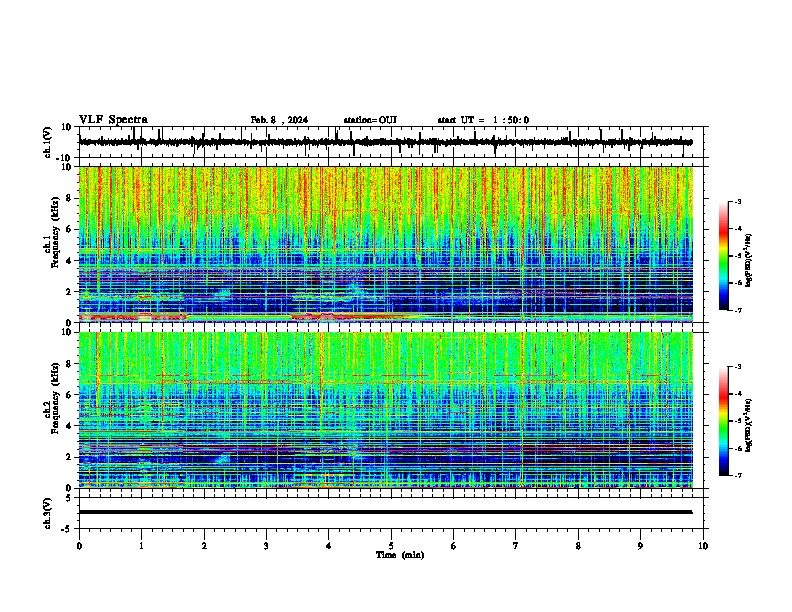Click the "-3" label on ch.1 color bar
This screenshot has height=612, width=792.
click(x=737, y=201)
